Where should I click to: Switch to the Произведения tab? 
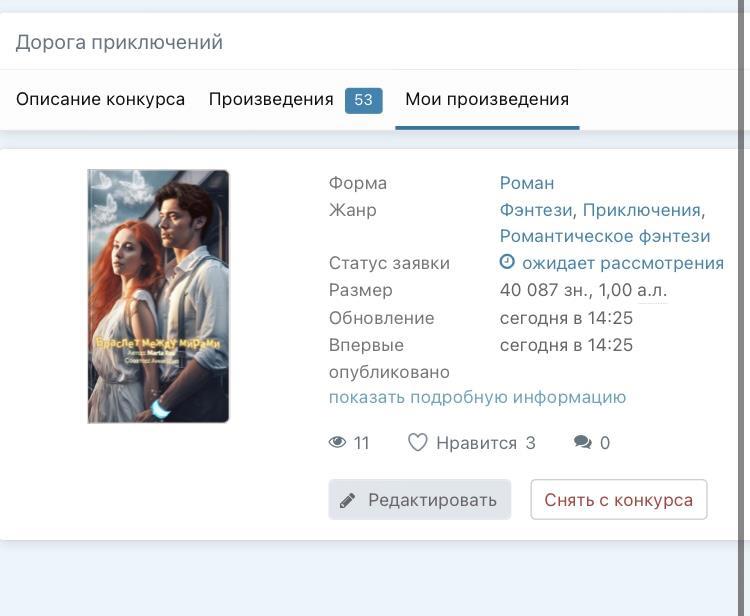tap(271, 99)
